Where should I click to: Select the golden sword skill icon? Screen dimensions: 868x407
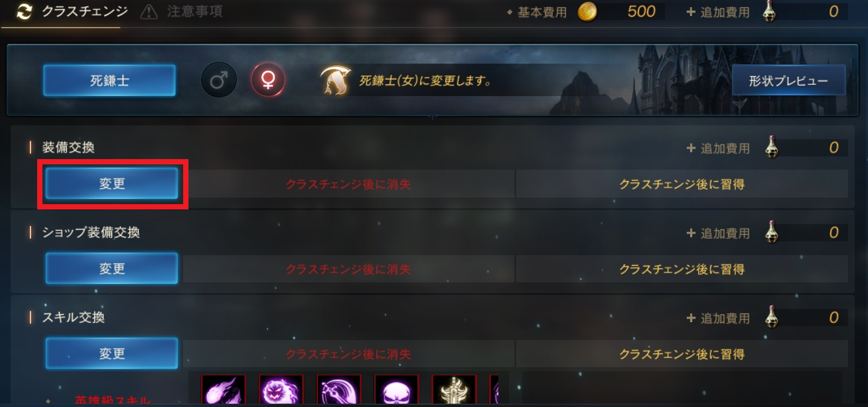pos(455,390)
